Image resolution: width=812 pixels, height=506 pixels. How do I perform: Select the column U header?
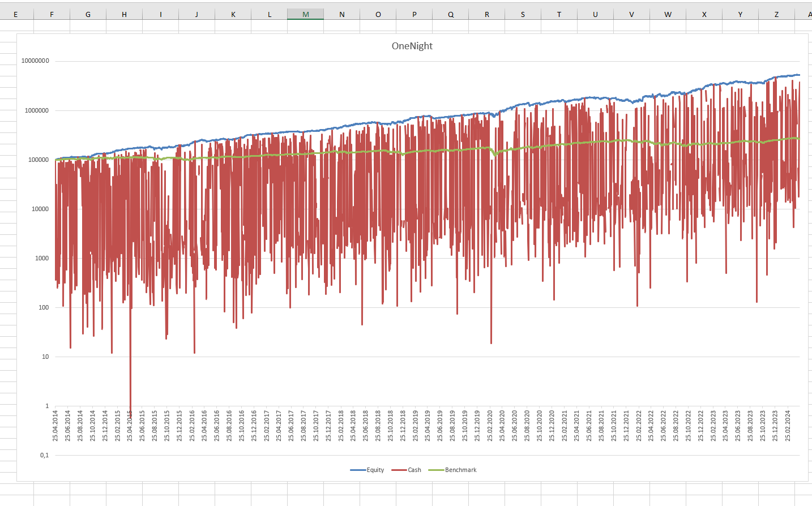pos(595,14)
